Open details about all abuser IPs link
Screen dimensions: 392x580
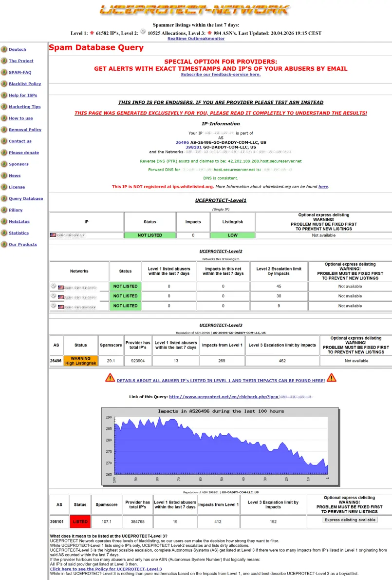pos(221,381)
